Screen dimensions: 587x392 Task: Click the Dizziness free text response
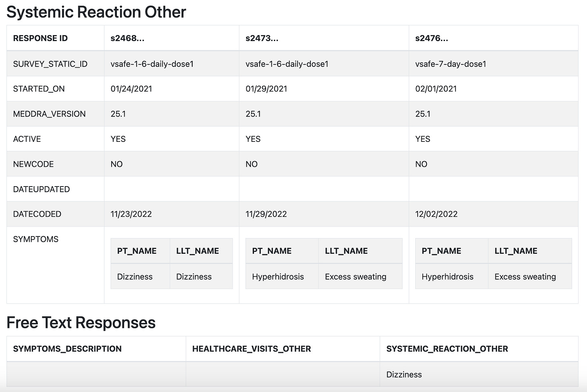coord(404,375)
